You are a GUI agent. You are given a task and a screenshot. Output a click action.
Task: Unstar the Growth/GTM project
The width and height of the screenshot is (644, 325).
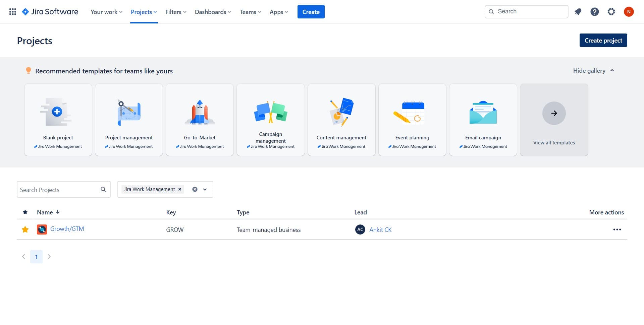point(25,230)
